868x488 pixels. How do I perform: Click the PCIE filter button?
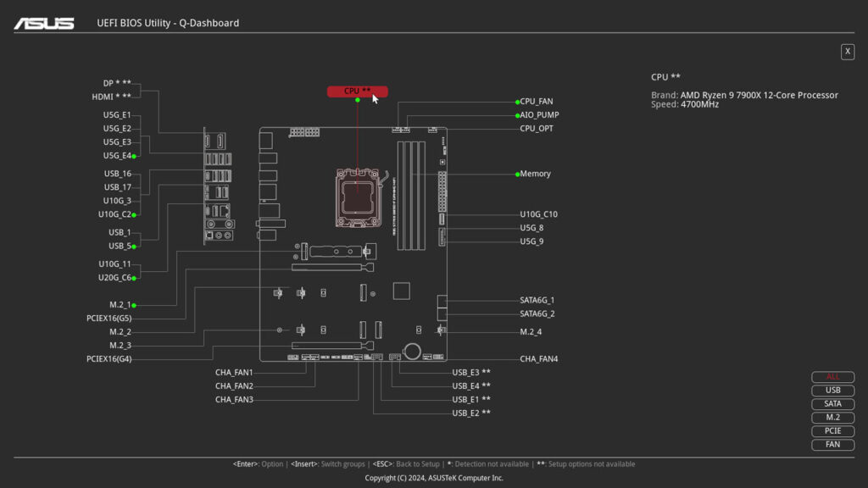(x=832, y=430)
